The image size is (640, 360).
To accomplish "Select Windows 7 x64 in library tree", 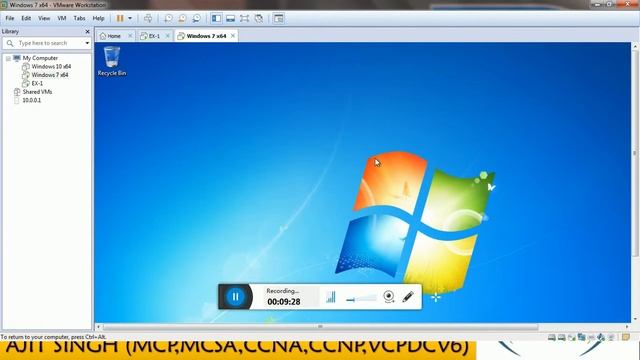I will pos(50,75).
